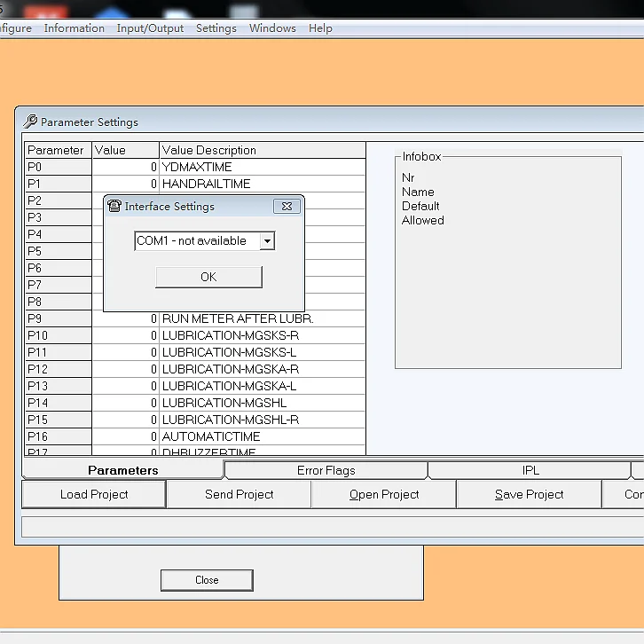
Task: Click the Value column header
Action: click(126, 150)
